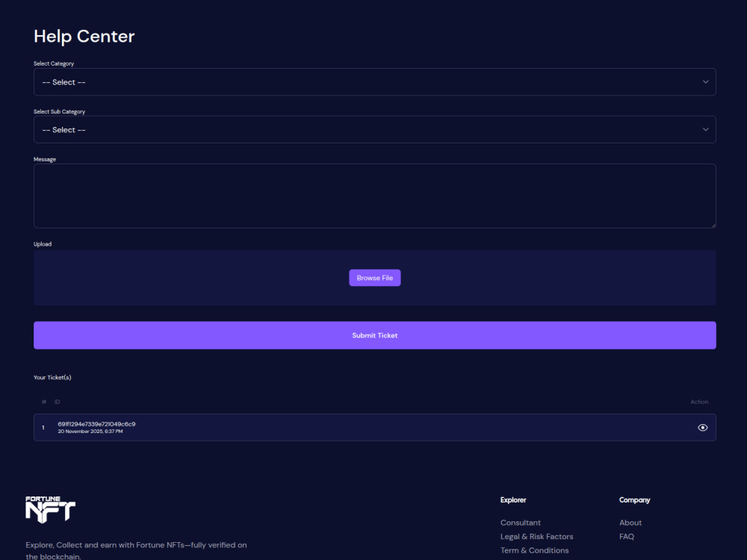Click the Message resize handle corner

coord(713,225)
